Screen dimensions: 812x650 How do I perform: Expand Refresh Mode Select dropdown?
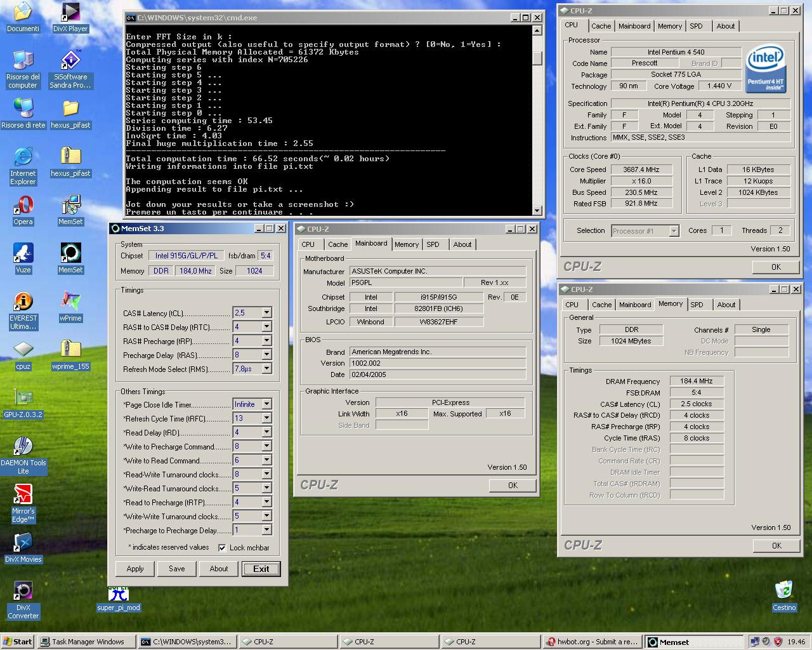(266, 368)
